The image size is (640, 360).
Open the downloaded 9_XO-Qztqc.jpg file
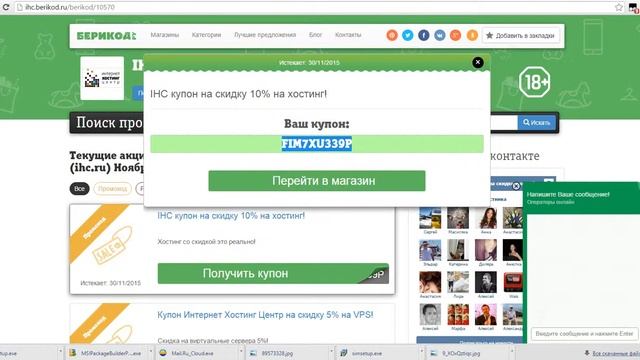(x=457, y=353)
